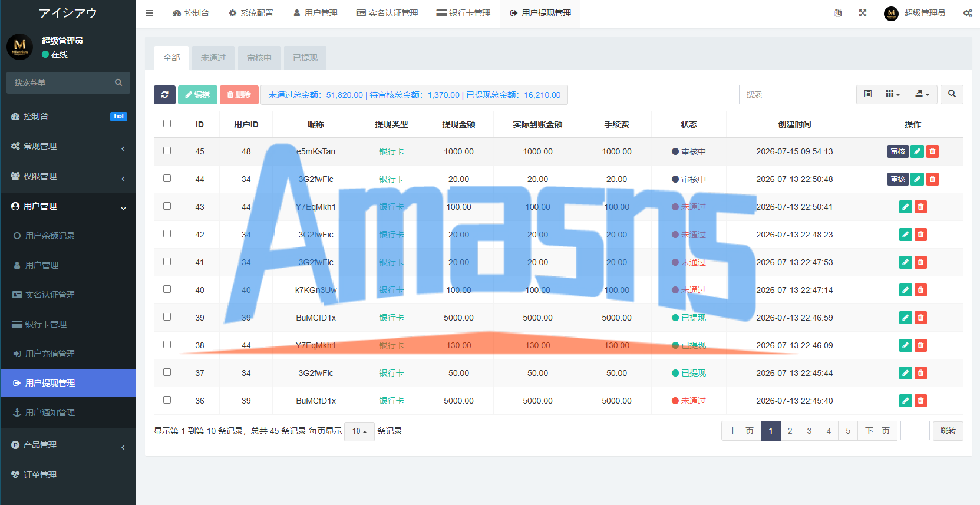Check the row checkbox for ID 44
The image size is (980, 505).
tap(167, 179)
